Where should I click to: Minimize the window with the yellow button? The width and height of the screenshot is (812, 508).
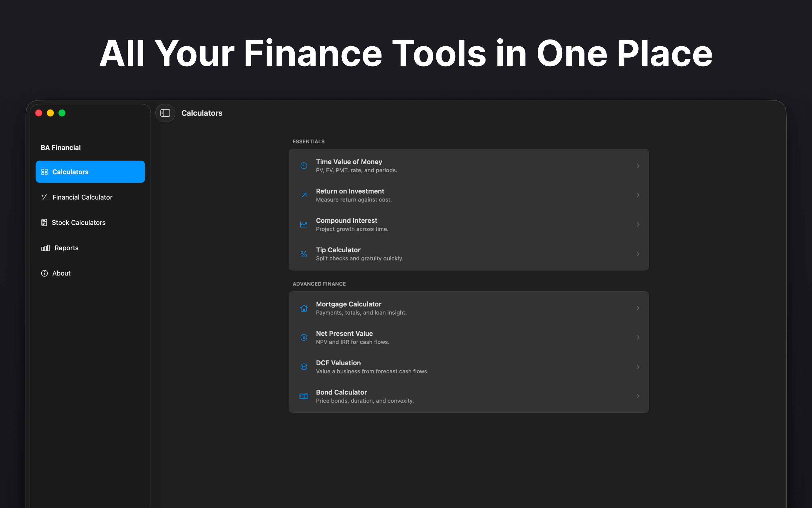pyautogui.click(x=50, y=113)
